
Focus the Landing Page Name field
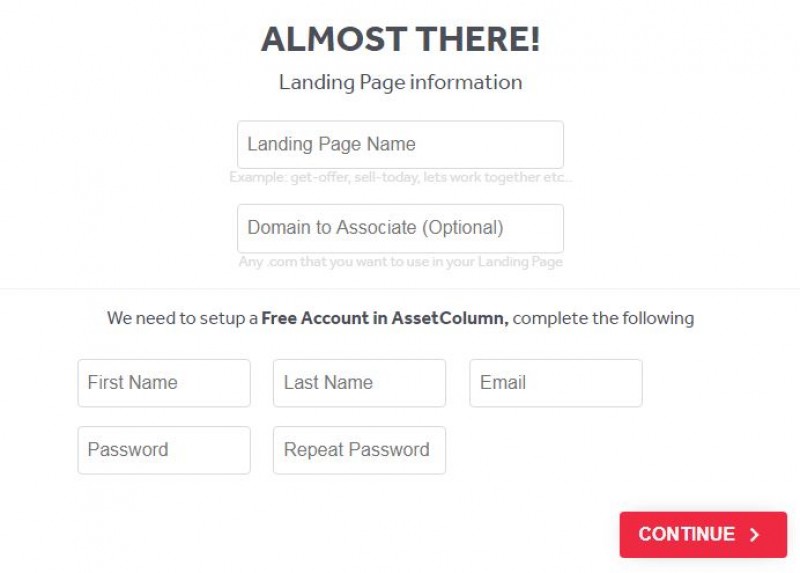click(401, 144)
